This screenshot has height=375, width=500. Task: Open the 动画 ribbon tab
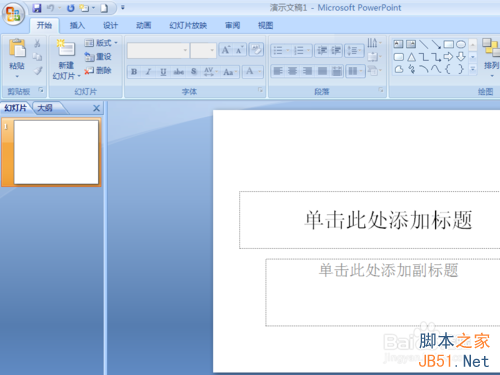144,25
